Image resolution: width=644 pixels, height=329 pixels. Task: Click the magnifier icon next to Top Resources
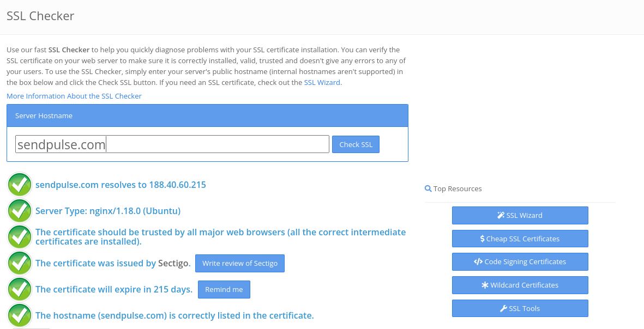pyautogui.click(x=428, y=188)
